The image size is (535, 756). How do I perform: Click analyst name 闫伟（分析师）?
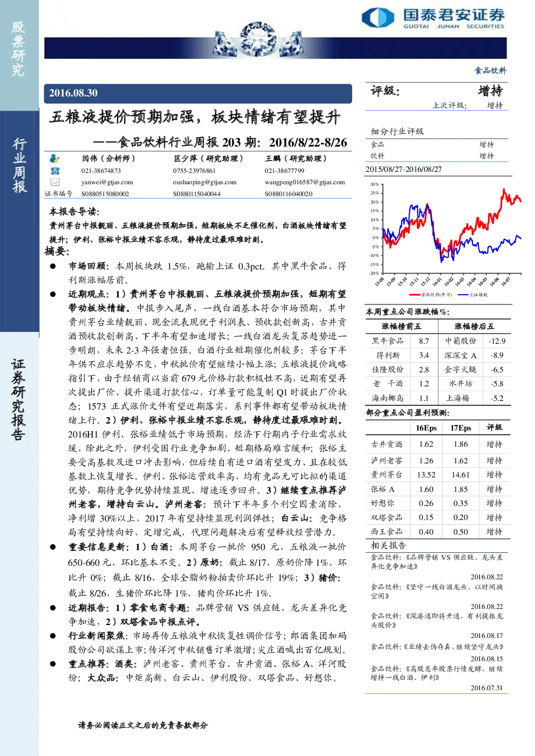coord(109,158)
